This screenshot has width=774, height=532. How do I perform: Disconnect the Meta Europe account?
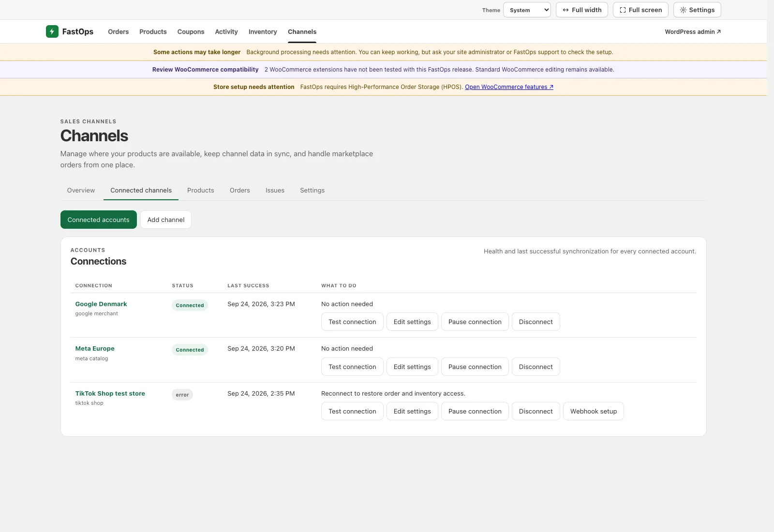(536, 367)
